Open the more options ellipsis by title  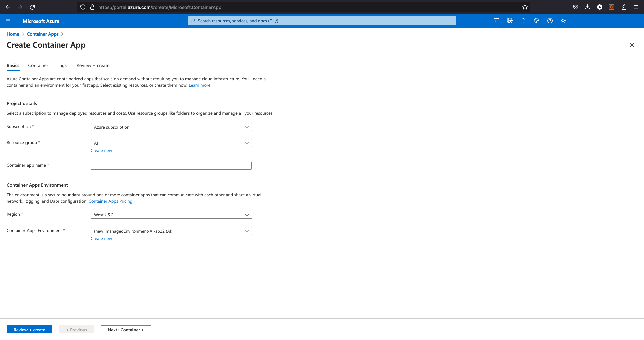click(x=96, y=45)
